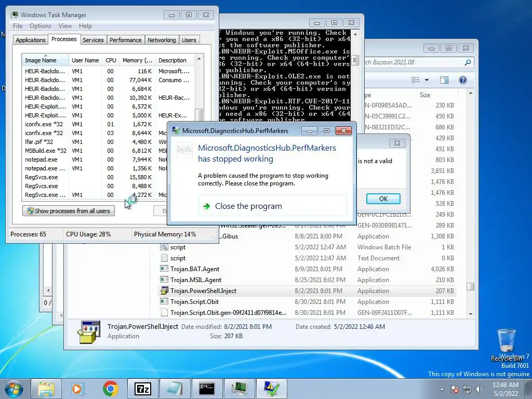The height and width of the screenshot is (399, 532).
Task: Click Explorer file list scrollbar thumb
Action: (x=471, y=287)
